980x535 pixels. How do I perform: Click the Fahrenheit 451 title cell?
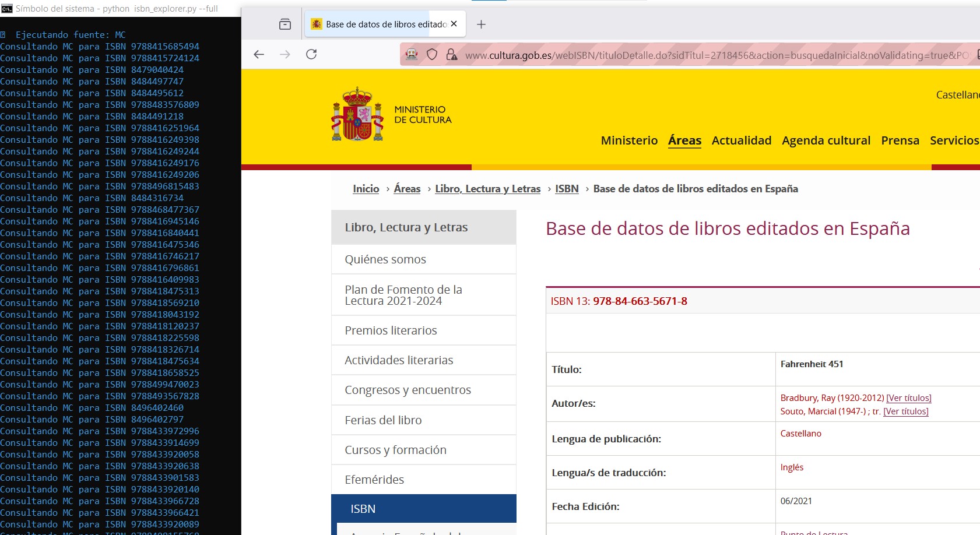coord(812,364)
